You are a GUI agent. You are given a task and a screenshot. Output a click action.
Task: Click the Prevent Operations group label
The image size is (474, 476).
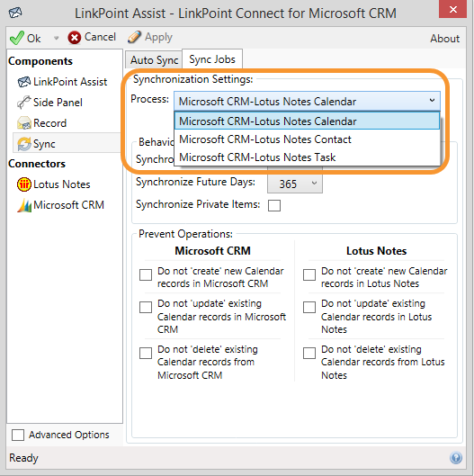coord(185,234)
